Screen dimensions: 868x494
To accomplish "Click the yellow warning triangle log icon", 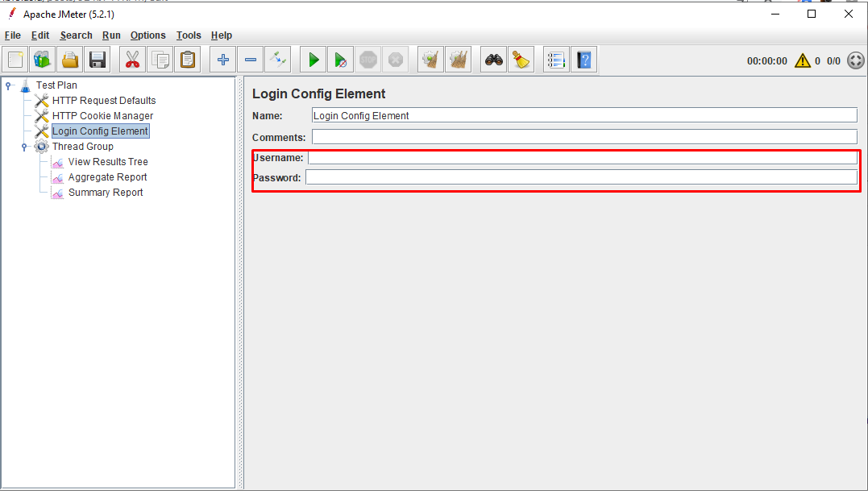I will (802, 60).
